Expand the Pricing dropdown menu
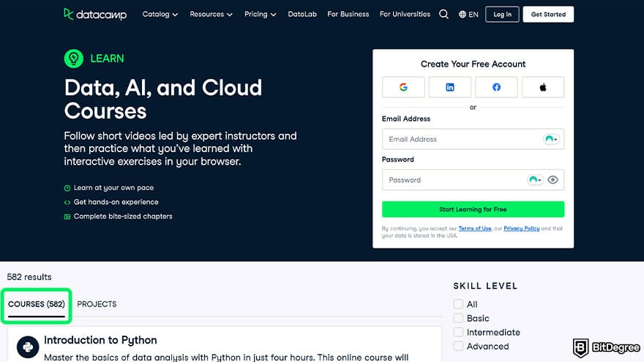 pos(261,15)
